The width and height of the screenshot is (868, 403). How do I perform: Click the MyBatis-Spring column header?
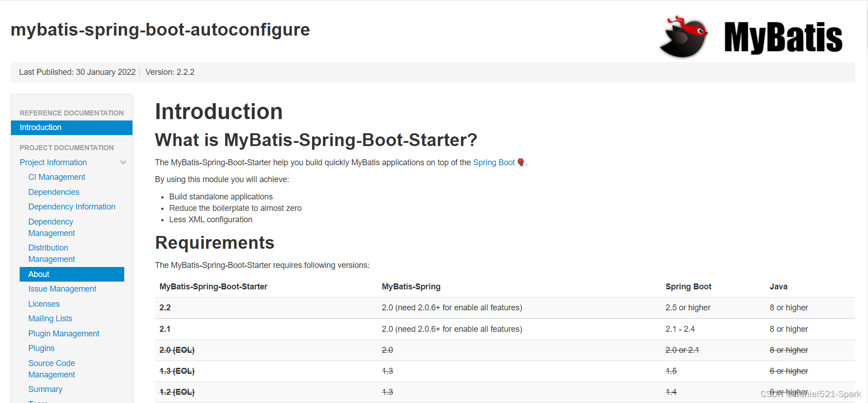pyautogui.click(x=411, y=287)
